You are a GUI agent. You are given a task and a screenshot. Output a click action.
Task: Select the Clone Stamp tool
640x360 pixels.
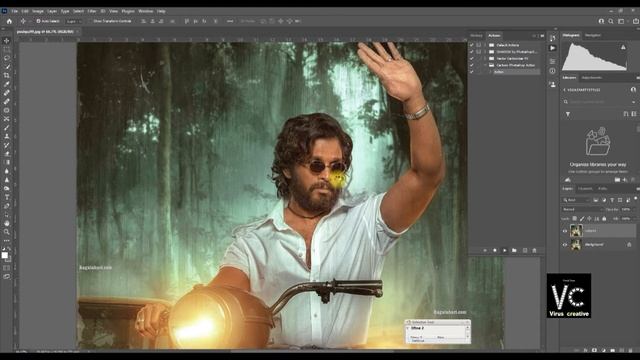coord(7,136)
